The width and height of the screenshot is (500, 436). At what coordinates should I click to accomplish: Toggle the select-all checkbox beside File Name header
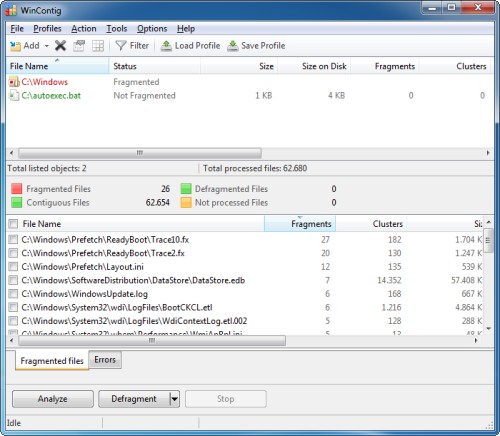pos(13,224)
